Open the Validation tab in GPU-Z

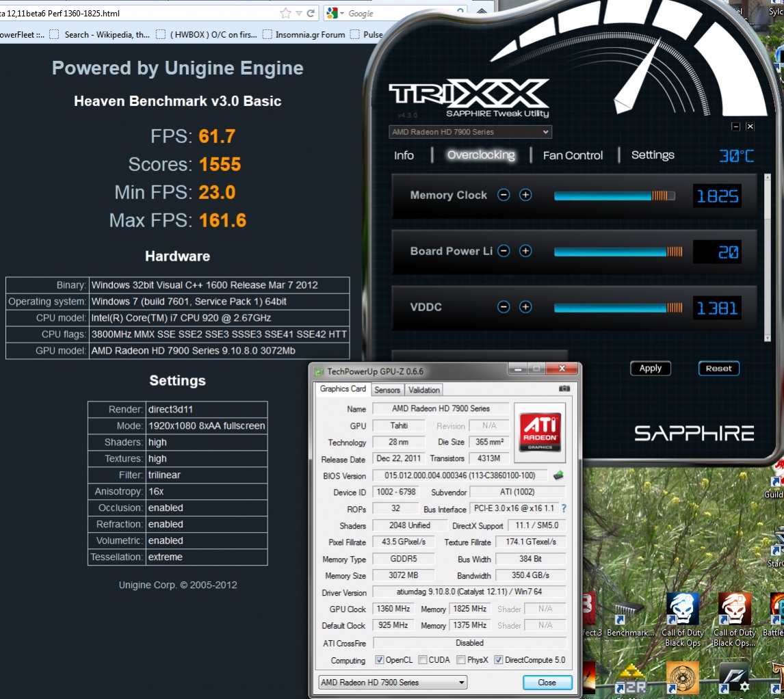click(424, 390)
